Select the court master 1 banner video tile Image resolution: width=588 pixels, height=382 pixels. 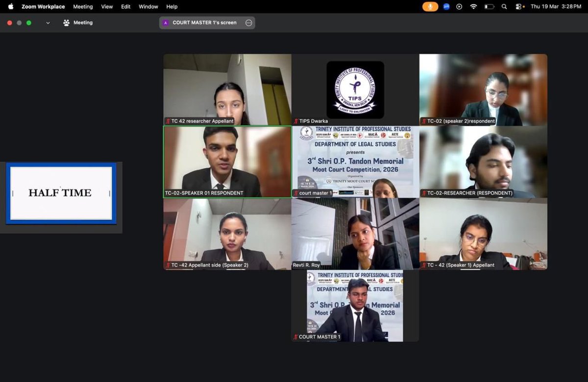point(355,162)
